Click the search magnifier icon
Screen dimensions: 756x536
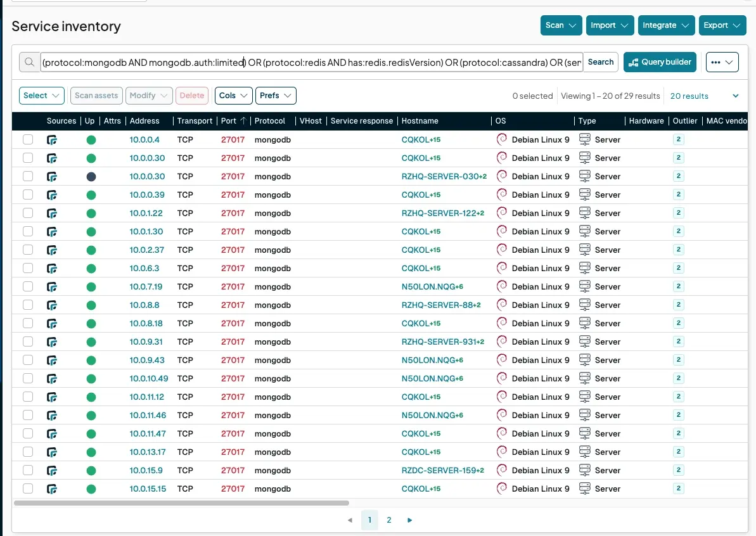[x=29, y=61]
